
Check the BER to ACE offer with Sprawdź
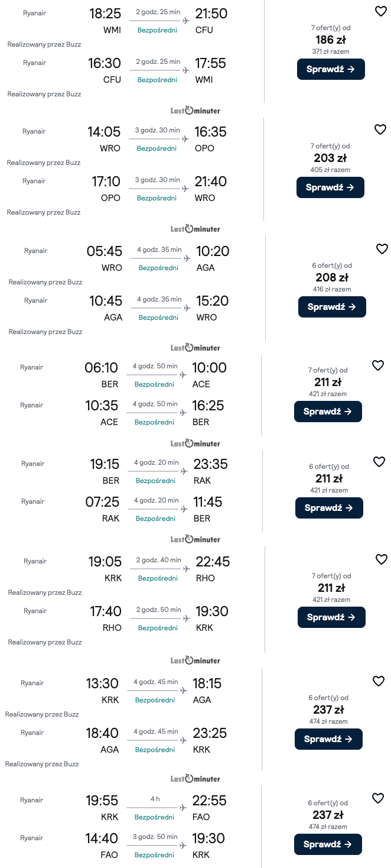pos(328,412)
